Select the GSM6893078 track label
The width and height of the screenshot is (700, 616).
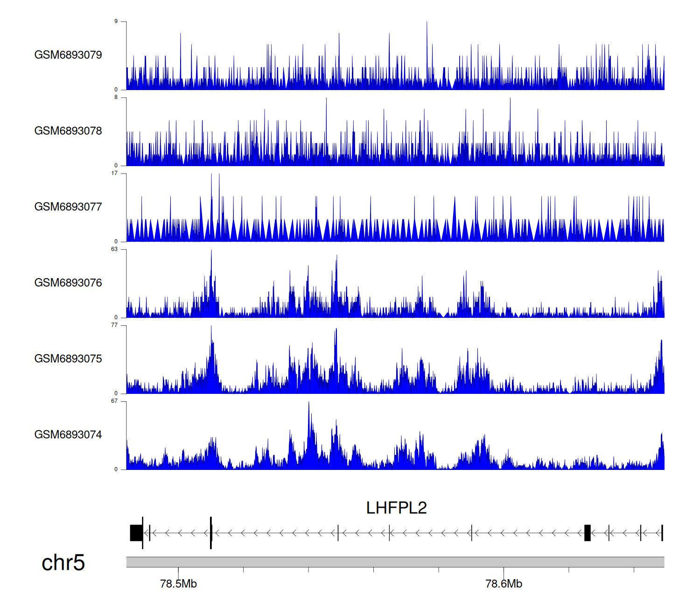(x=68, y=131)
